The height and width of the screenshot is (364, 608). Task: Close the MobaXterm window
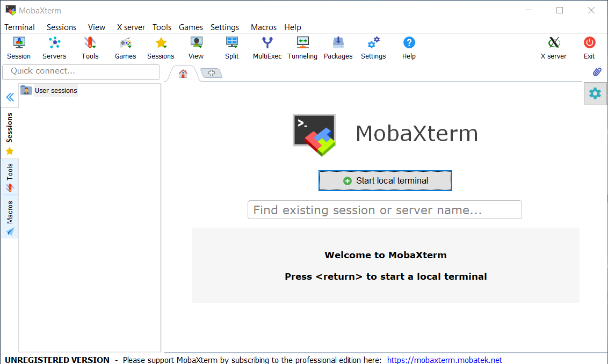591,10
